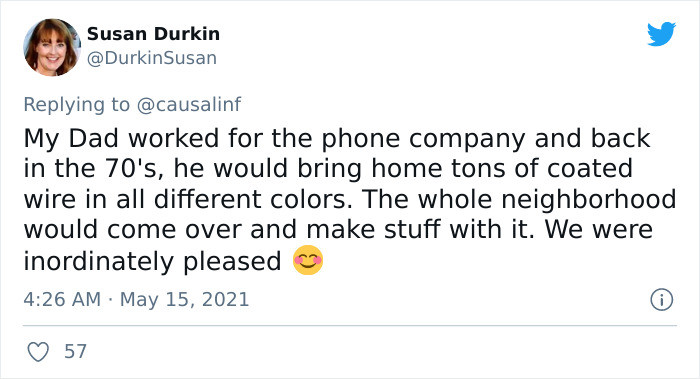Open Susan Durkin's profile photo

click(x=52, y=47)
